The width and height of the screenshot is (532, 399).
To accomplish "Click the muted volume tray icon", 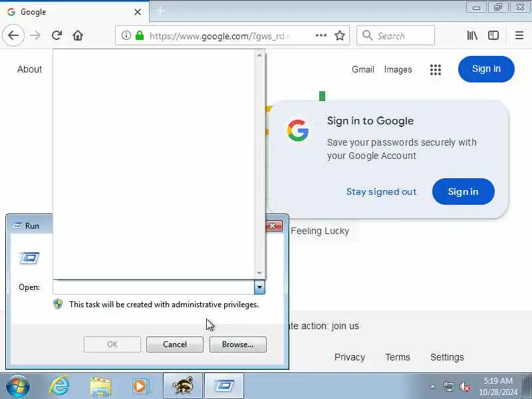I will click(464, 387).
